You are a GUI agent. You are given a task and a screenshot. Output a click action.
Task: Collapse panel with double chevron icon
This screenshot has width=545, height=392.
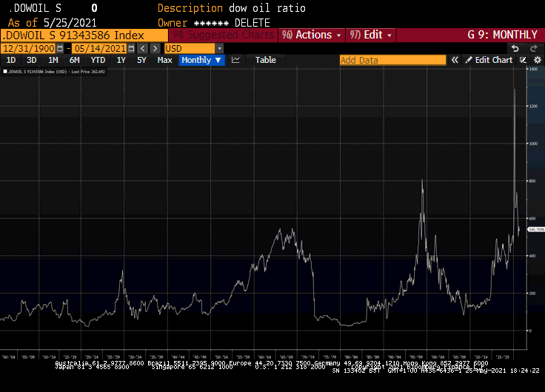(x=455, y=60)
